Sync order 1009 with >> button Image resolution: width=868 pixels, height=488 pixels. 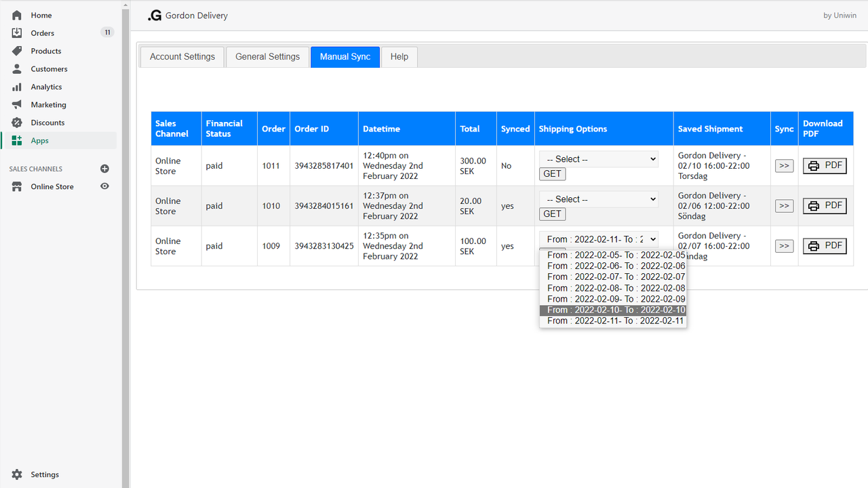tap(785, 246)
